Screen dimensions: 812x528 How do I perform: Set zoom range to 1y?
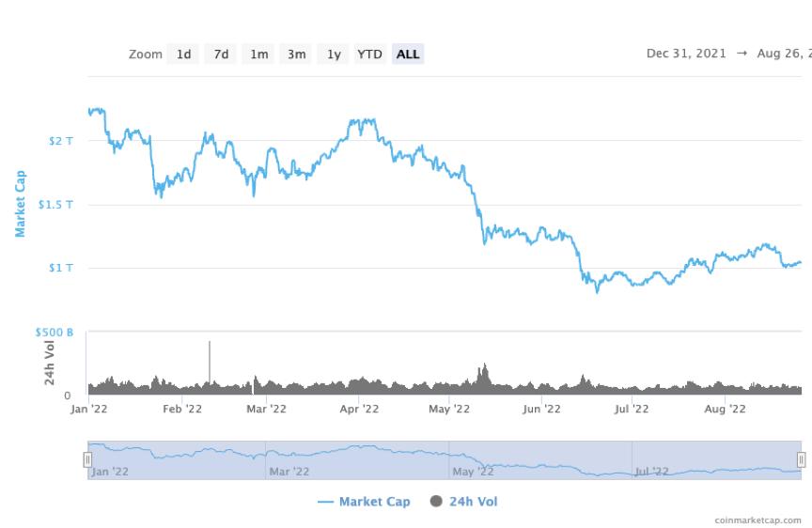click(334, 54)
